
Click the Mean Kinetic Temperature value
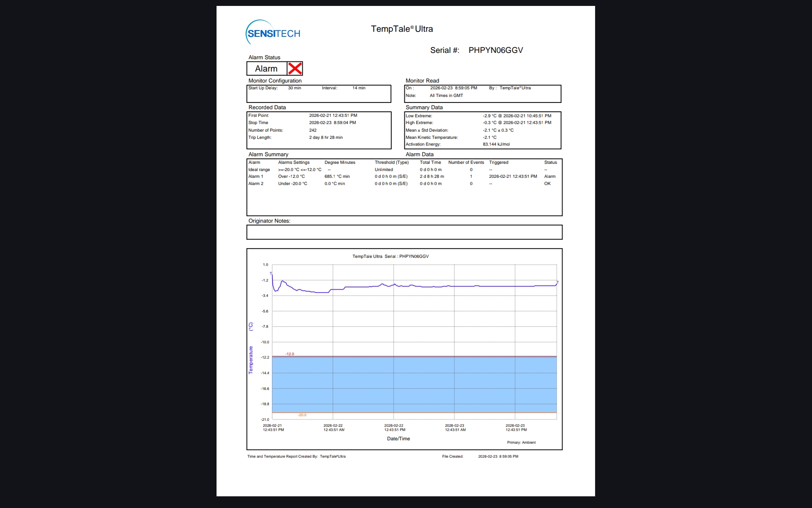(x=490, y=138)
